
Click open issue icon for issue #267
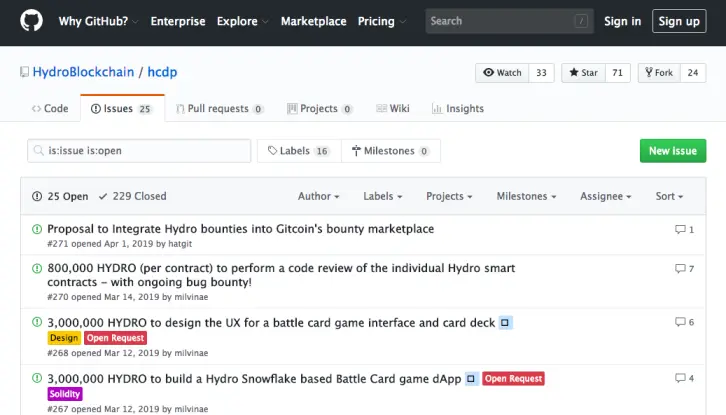37,378
